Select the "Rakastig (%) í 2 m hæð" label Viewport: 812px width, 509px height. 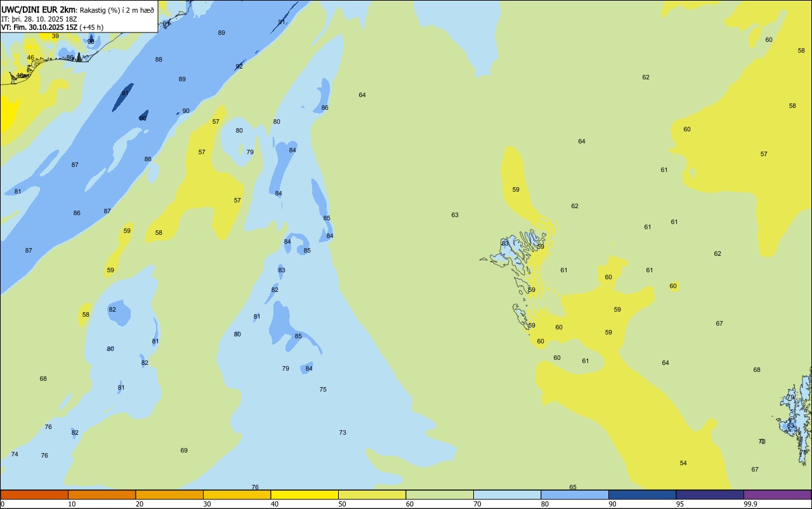coord(117,10)
